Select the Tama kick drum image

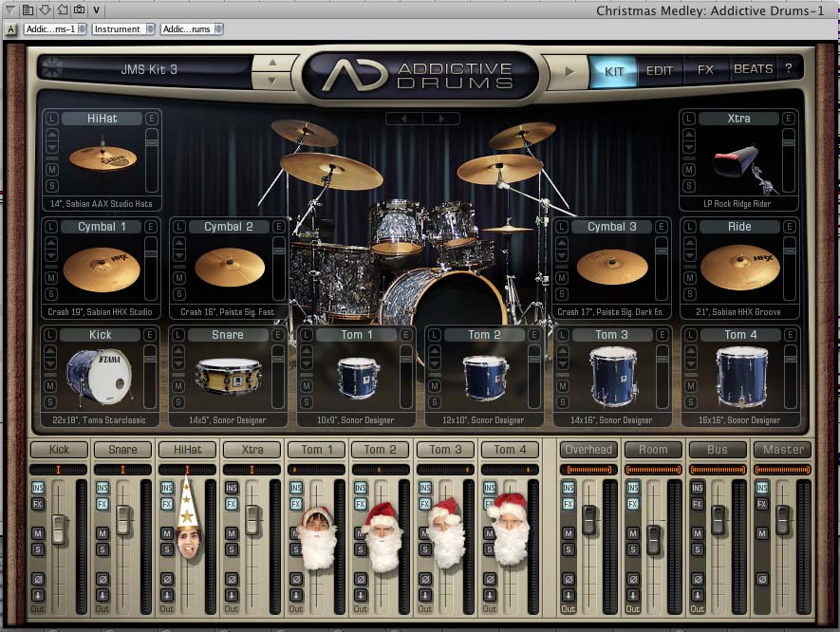[101, 376]
